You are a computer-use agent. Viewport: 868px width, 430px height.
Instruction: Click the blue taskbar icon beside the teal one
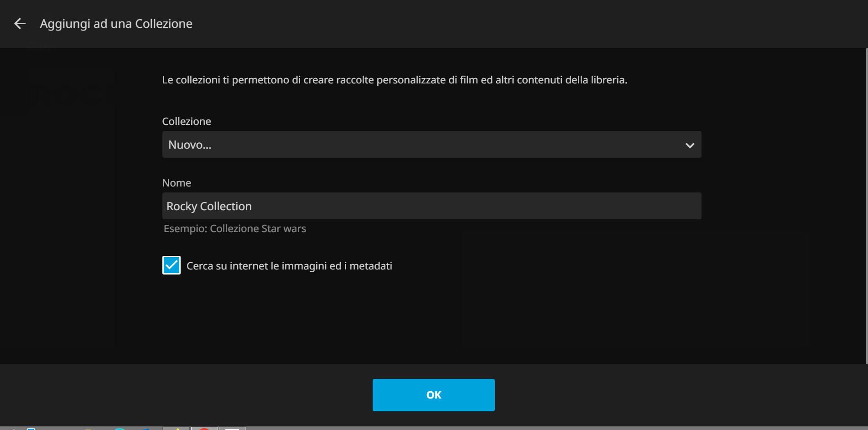point(145,429)
